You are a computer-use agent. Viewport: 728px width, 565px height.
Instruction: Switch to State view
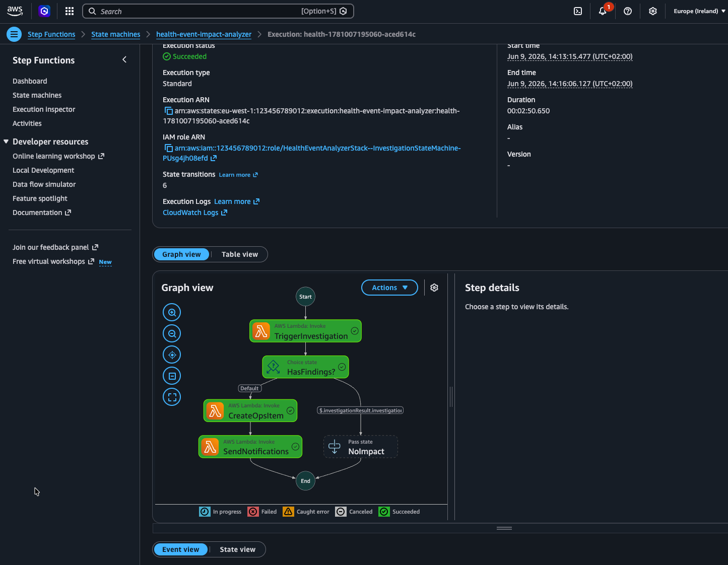pyautogui.click(x=238, y=549)
